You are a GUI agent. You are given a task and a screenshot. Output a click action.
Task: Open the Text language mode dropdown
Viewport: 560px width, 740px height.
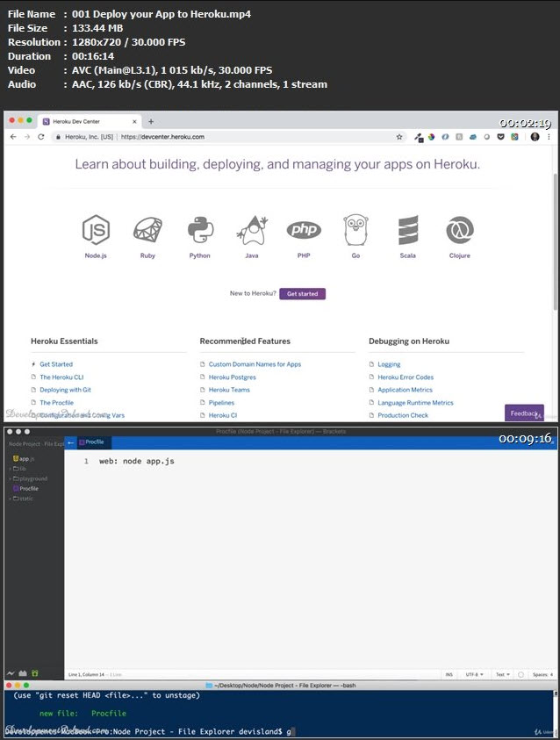[x=502, y=675]
